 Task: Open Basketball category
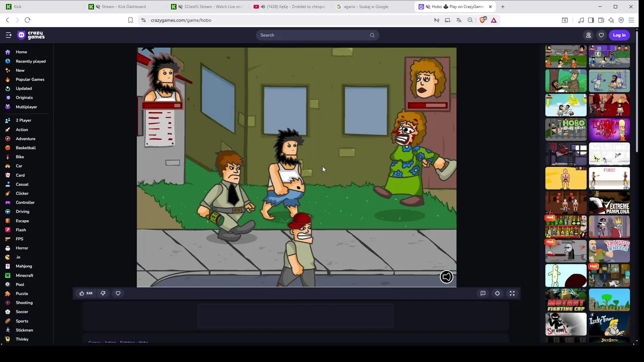point(26,148)
